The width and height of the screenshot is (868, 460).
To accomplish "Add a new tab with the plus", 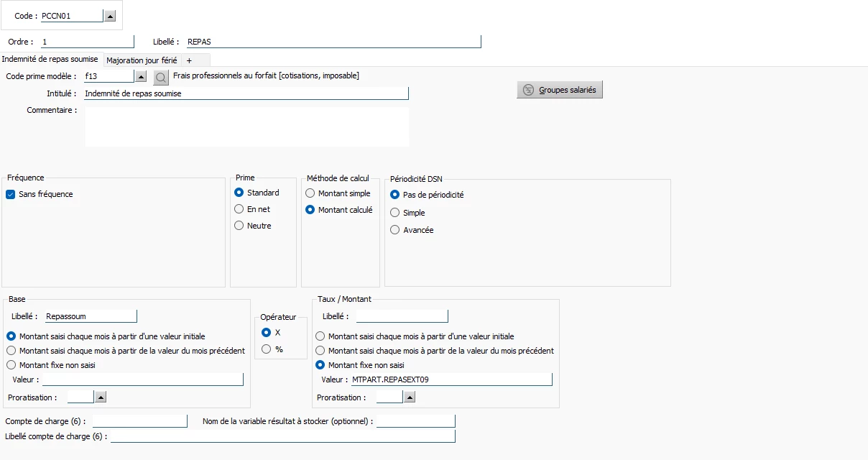I will (189, 60).
